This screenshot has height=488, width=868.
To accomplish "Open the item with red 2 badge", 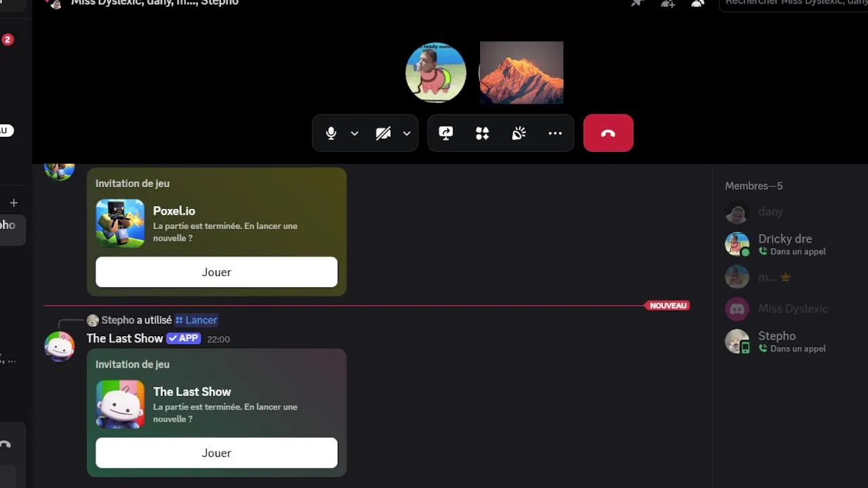I will coord(7,39).
